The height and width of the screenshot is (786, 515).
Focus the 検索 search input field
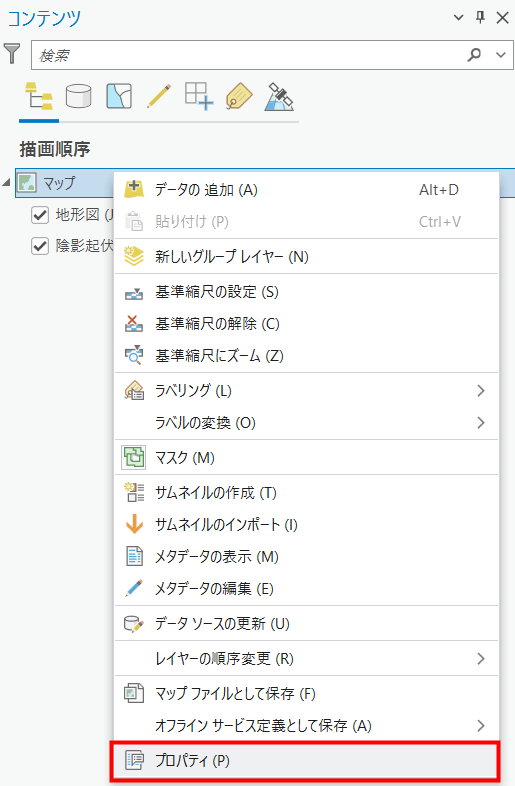[x=248, y=55]
